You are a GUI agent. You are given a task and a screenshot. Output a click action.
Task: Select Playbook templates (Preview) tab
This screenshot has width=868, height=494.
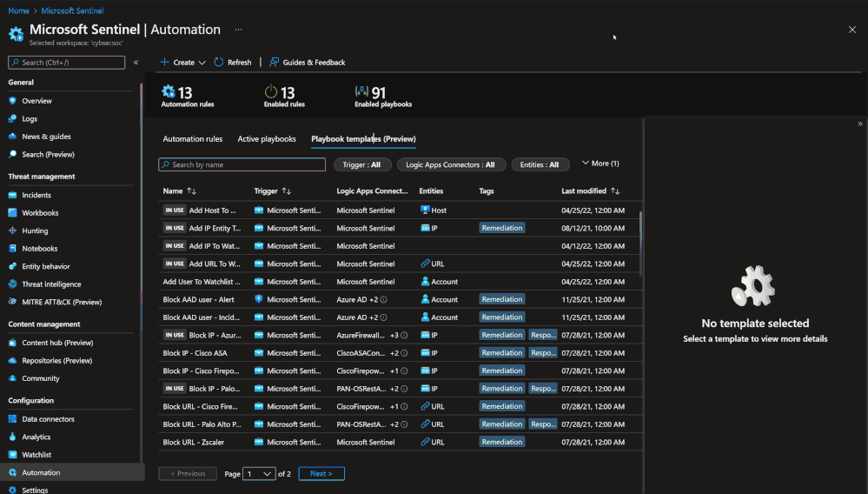363,139
